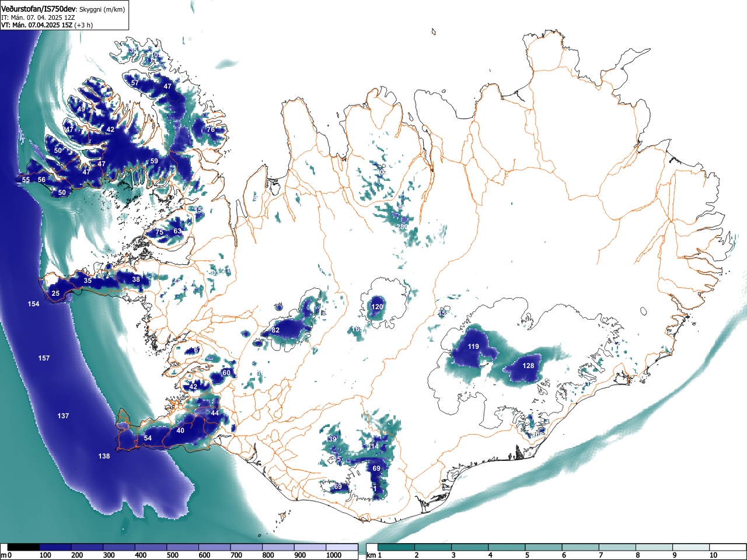747x560 pixels.
Task: Click the 38 visibility value
Action: coord(136,279)
